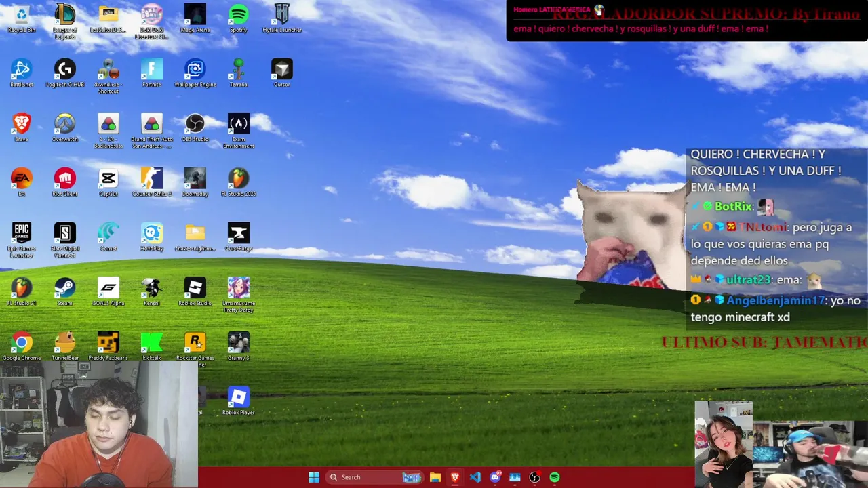Viewport: 868px width, 488px height.
Task: Open the Doomsday game shortcut
Action: coord(195,182)
